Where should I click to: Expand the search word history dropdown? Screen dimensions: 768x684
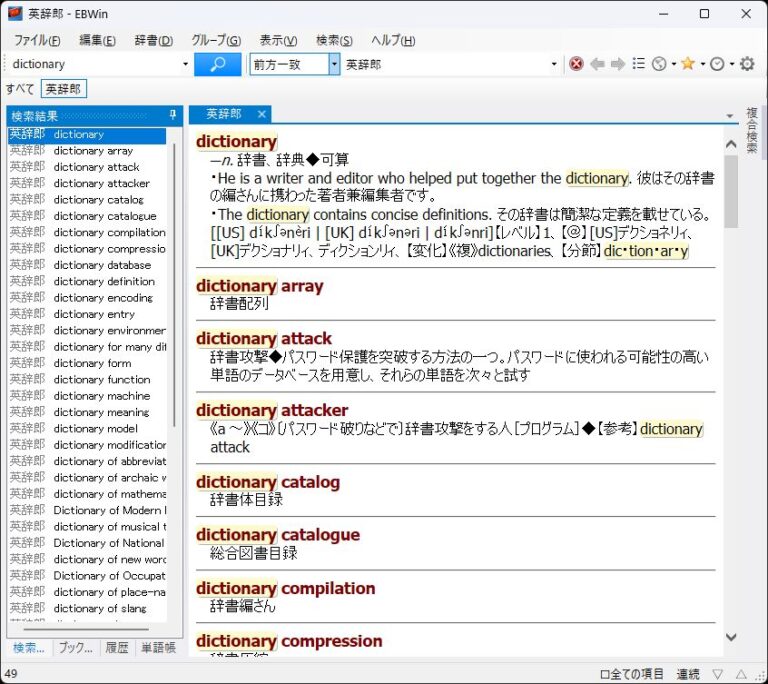pos(185,64)
